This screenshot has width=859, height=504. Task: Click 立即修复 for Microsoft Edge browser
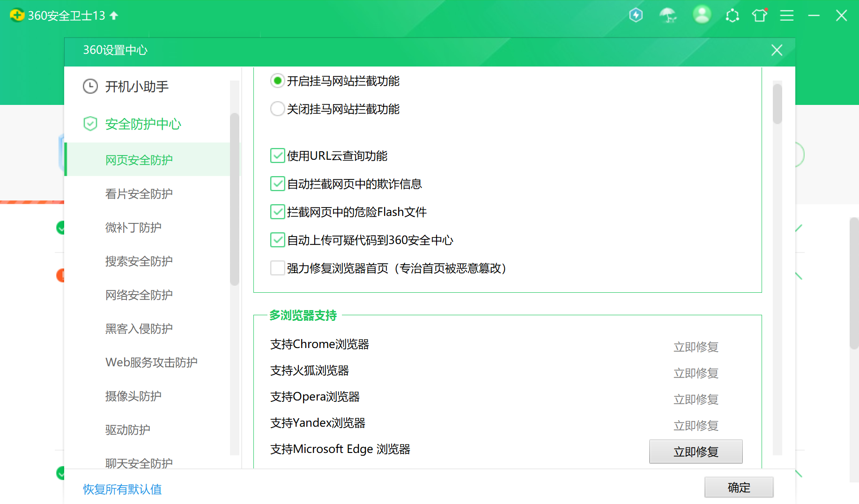(x=696, y=452)
